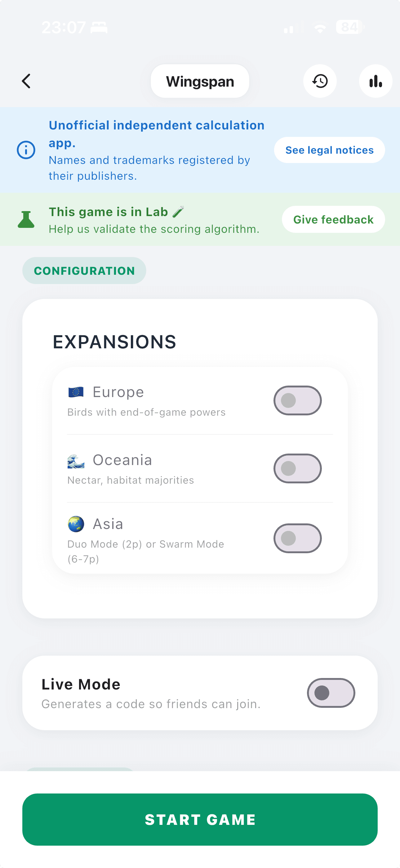Tap the green lab flask icon
The width and height of the screenshot is (400, 868).
(26, 219)
